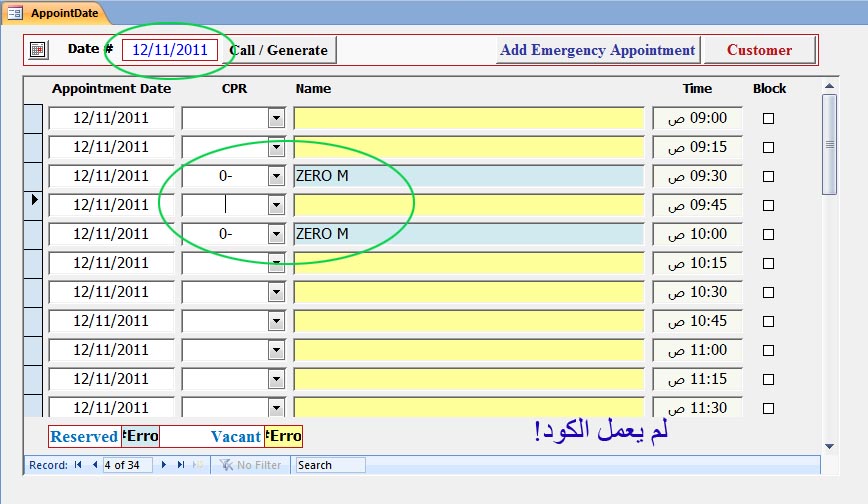Screen dimensions: 868x504
Task: Click the AppointDate form icon in tab
Action: (14, 13)
